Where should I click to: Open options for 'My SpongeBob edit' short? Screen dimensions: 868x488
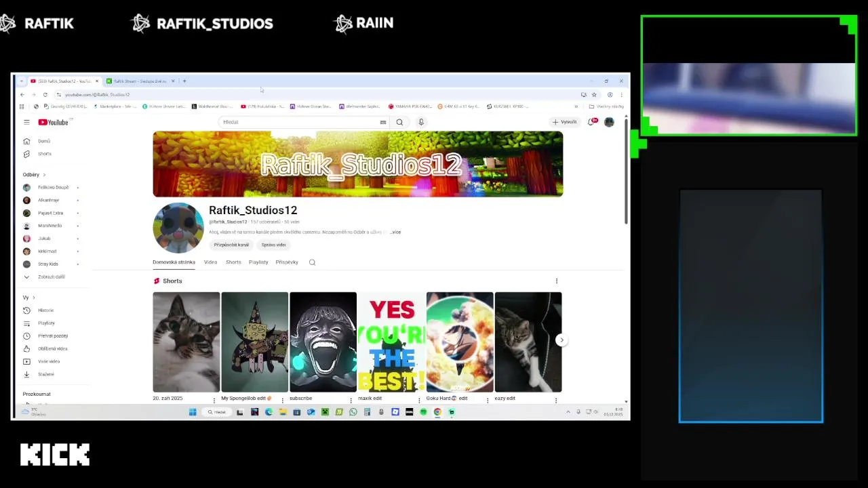pos(283,399)
